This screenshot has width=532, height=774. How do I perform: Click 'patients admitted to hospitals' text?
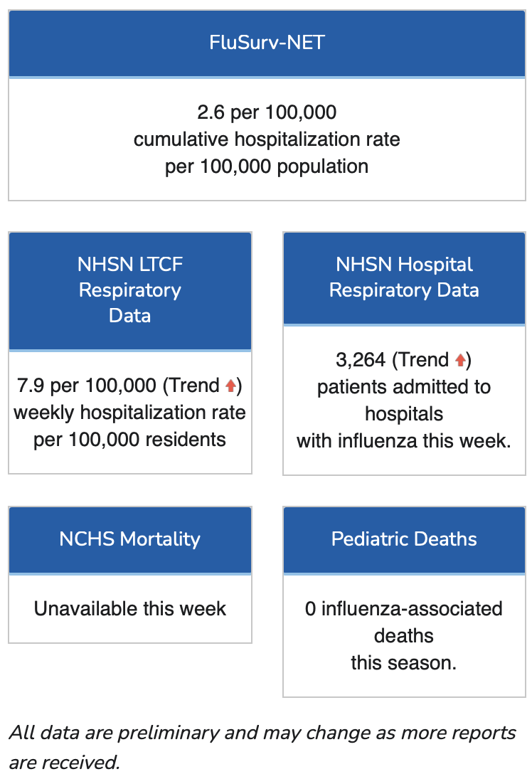[x=404, y=401]
